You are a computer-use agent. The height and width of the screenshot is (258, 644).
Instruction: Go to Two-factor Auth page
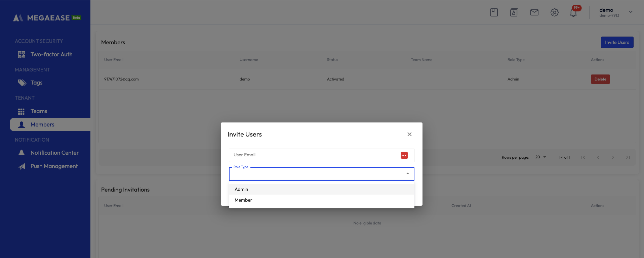[51, 54]
